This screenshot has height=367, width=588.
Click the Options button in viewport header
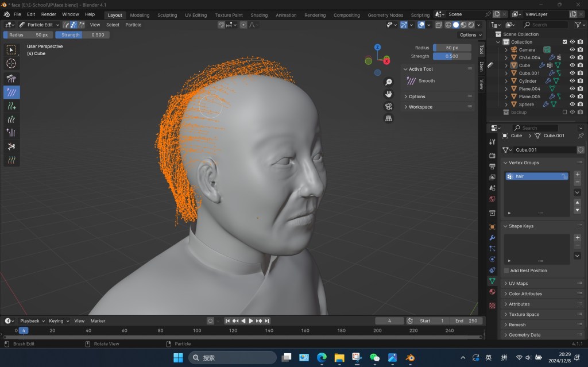469,35
